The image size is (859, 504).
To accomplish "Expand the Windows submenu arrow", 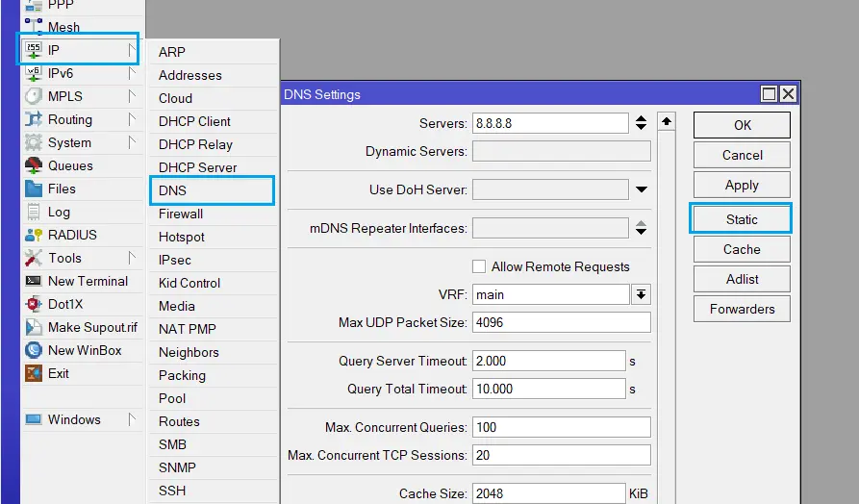I will coord(132,419).
